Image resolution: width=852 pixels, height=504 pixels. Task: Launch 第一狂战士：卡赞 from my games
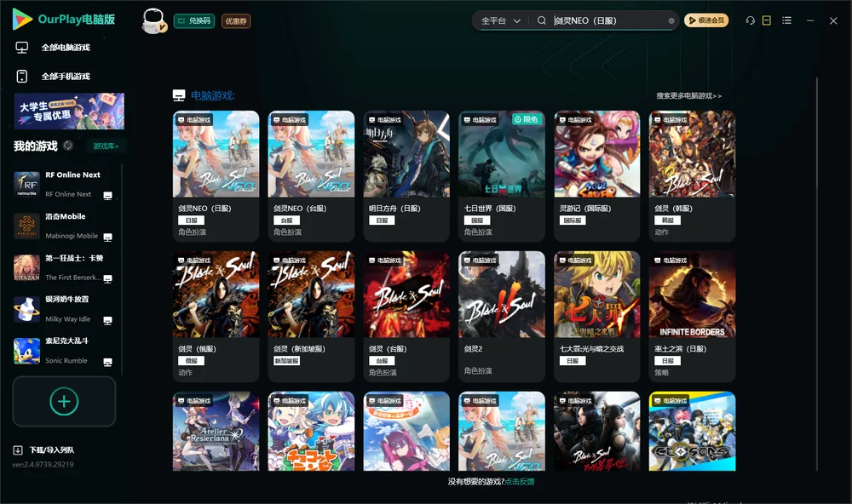point(62,267)
